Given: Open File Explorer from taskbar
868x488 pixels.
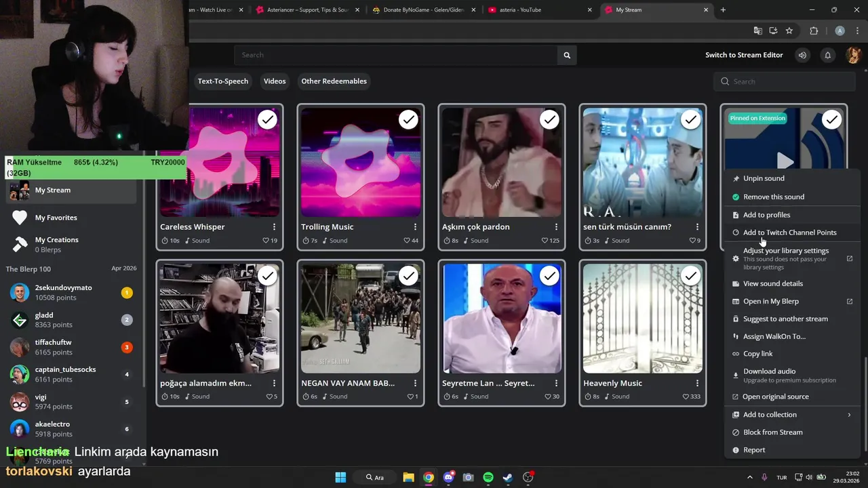Looking at the screenshot, I should (408, 477).
